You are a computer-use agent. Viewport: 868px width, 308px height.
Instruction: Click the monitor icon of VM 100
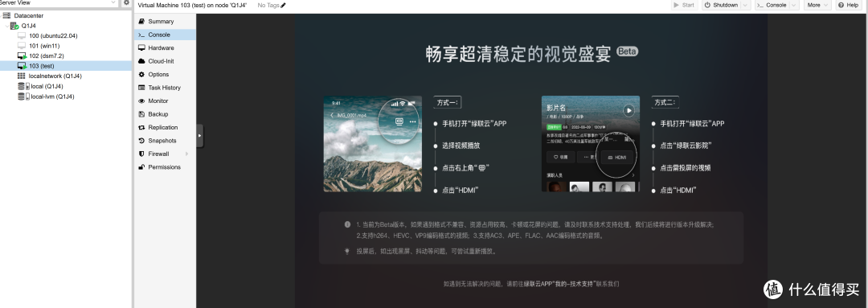tap(22, 35)
